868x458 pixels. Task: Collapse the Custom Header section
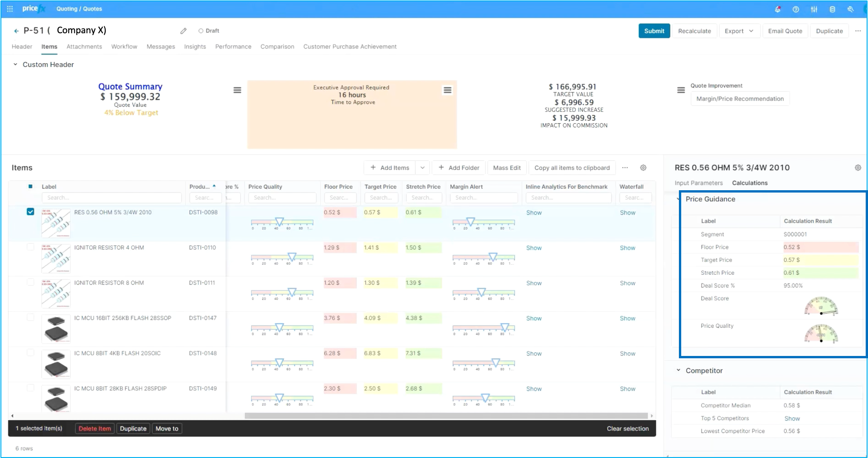(x=15, y=65)
